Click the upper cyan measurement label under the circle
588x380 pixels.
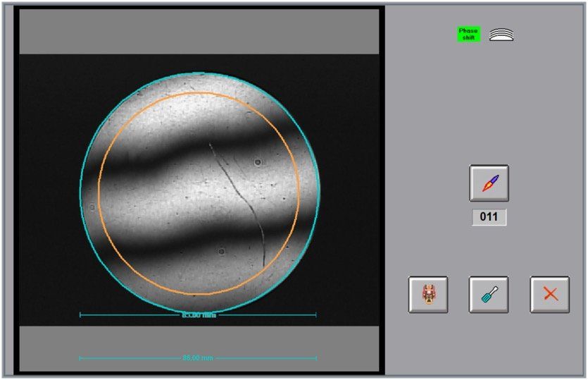click(199, 315)
